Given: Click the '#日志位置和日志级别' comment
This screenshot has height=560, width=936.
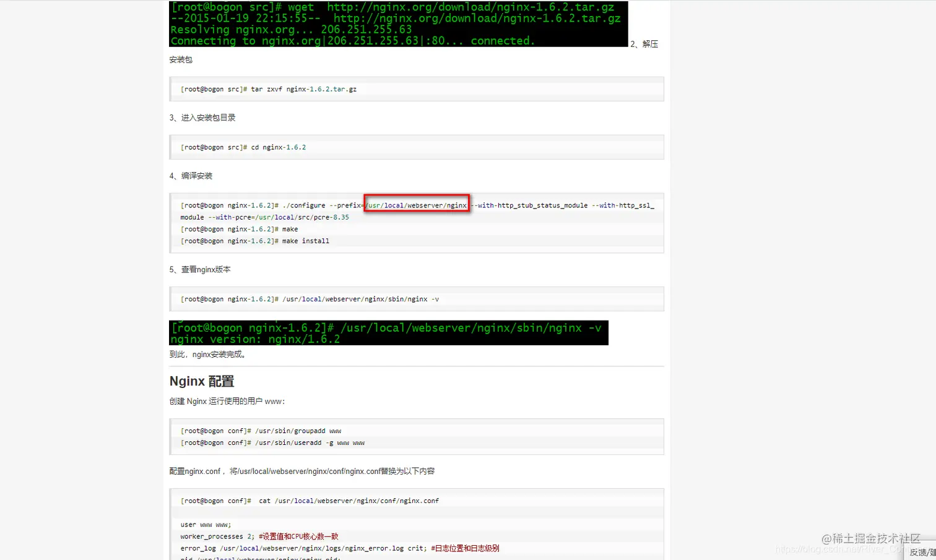Looking at the screenshot, I should [x=466, y=548].
